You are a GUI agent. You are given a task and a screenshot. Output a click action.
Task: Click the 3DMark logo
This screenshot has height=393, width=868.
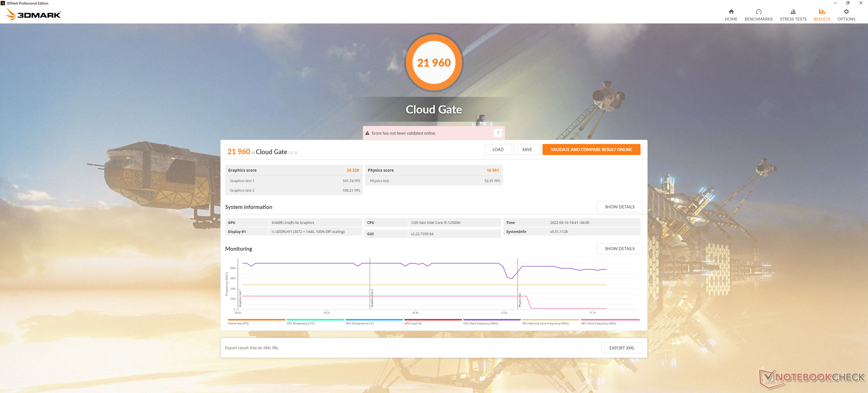tap(33, 15)
